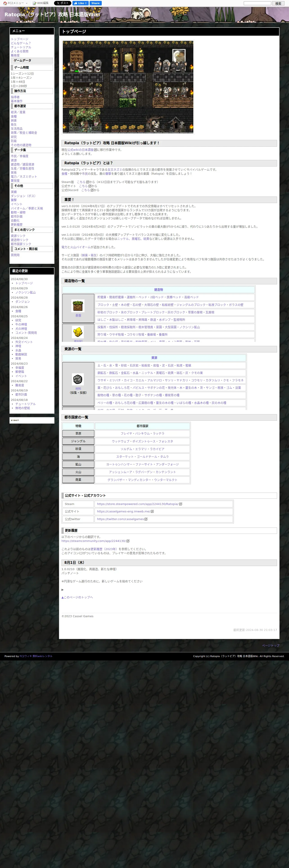Viewport: 289px width, 868px height.
Task: Open 黒曜石 in the 資源 table
Action: pyautogui.click(x=160, y=373)
